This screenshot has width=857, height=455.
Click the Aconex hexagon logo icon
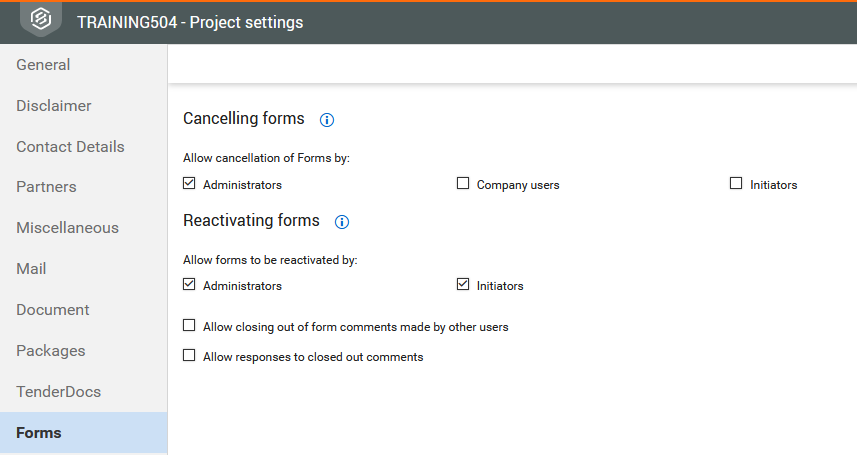pos(41,19)
